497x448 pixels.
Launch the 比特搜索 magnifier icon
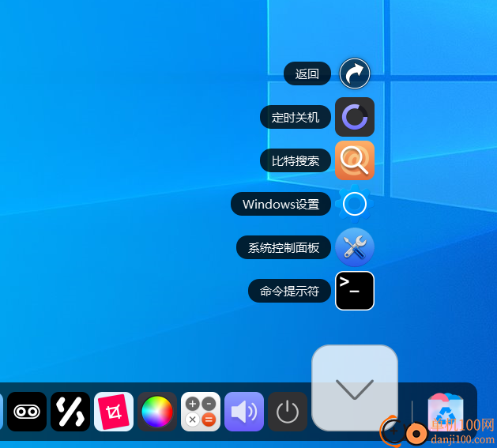355,160
